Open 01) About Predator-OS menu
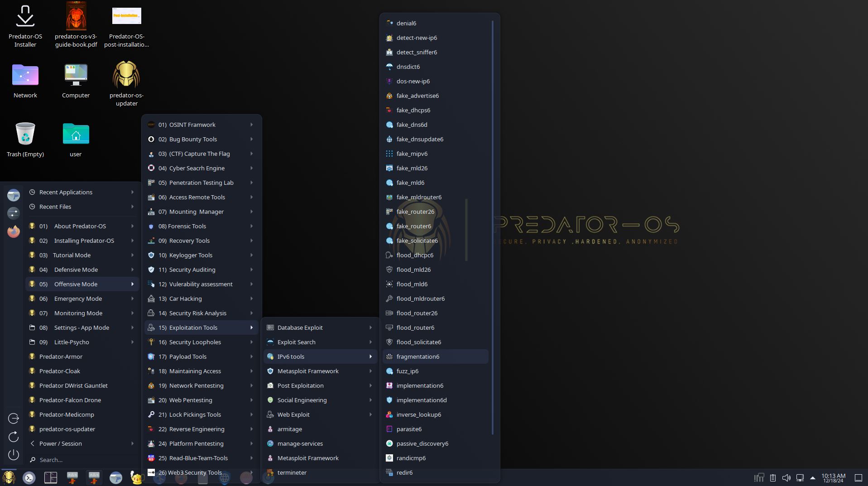Image resolution: width=868 pixels, height=486 pixels. pyautogui.click(x=82, y=226)
